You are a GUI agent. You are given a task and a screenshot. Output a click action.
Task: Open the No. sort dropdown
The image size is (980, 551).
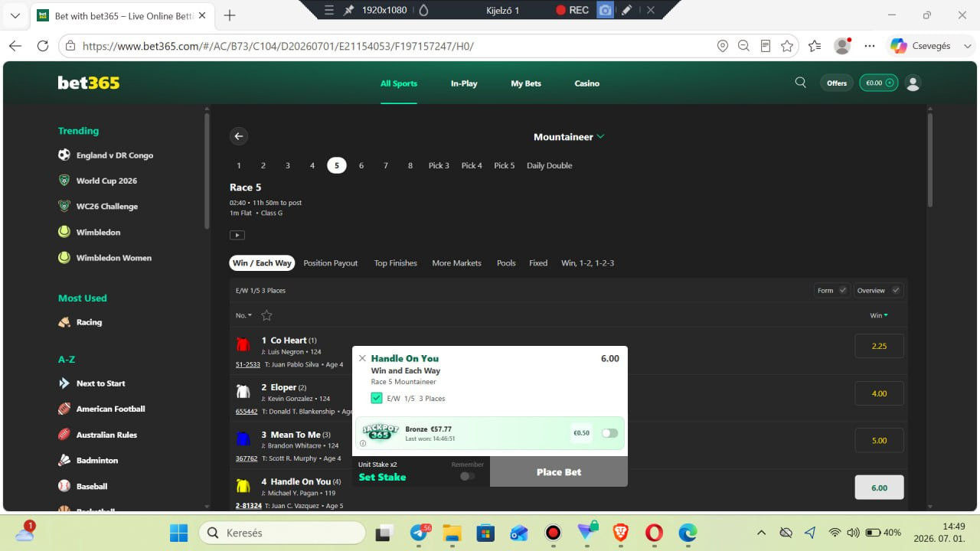point(243,315)
